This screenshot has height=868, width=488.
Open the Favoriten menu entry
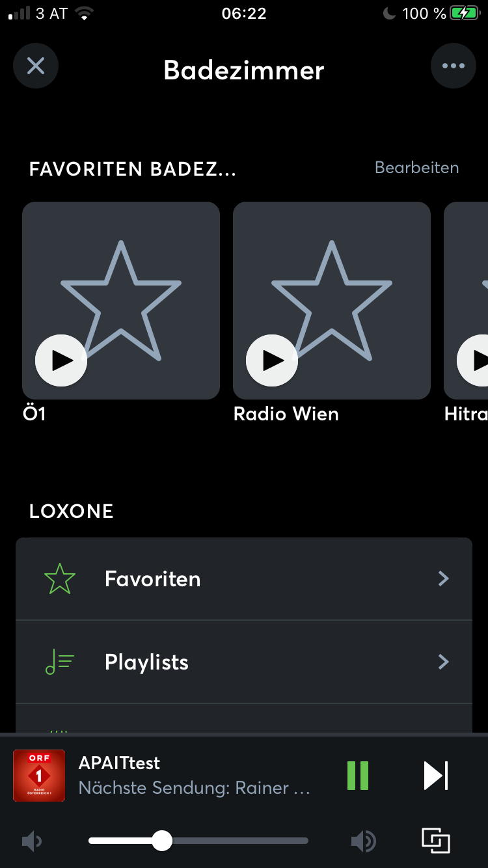coord(153,578)
